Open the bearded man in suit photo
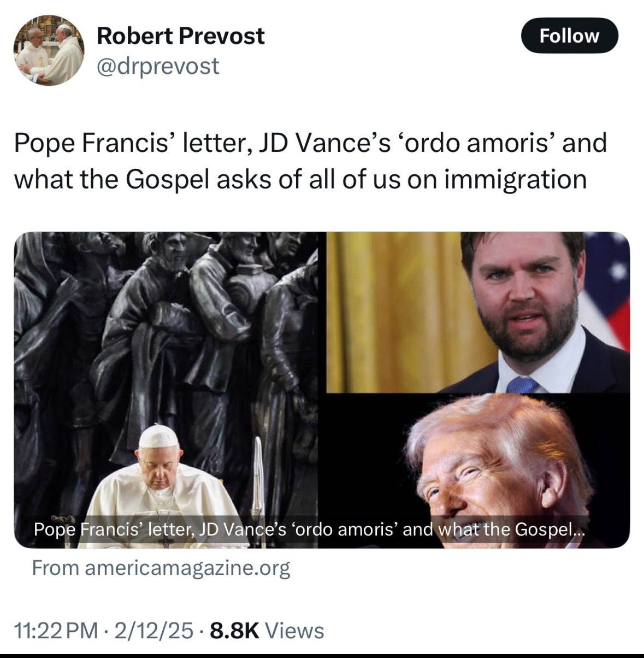The width and height of the screenshot is (644, 658). (478, 312)
